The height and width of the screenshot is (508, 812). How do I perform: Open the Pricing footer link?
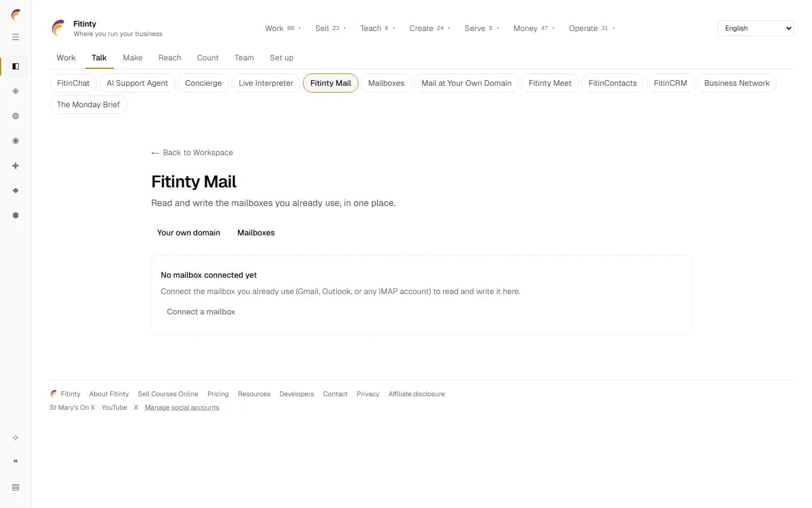pos(218,394)
